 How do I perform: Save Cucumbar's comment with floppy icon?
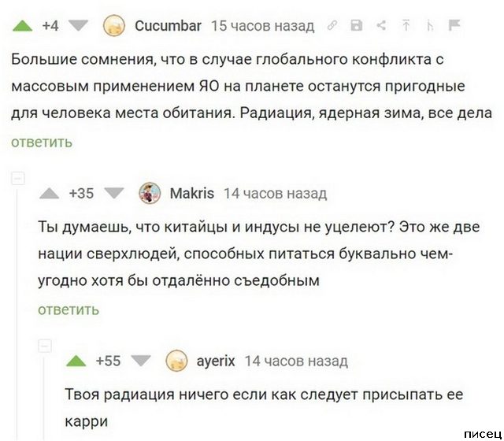[356, 26]
